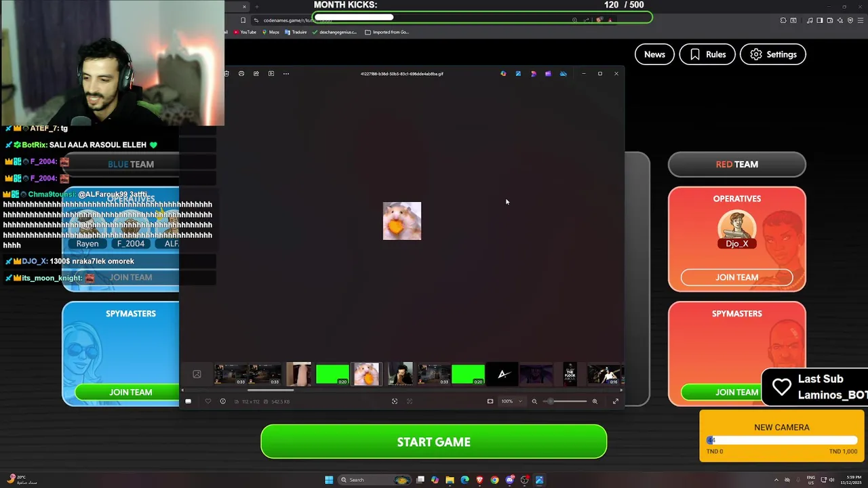Enter fullscreen in Photos viewer
The image size is (868, 488).
pos(616,401)
